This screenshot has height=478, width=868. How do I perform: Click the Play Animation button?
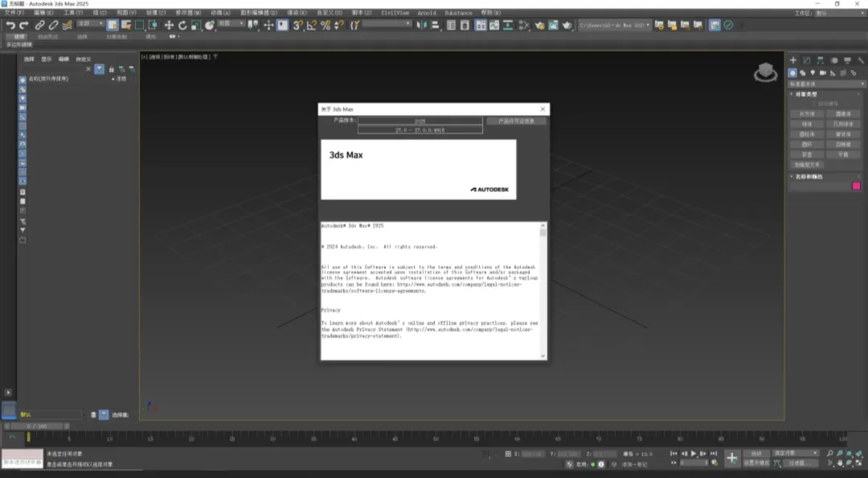(694, 454)
